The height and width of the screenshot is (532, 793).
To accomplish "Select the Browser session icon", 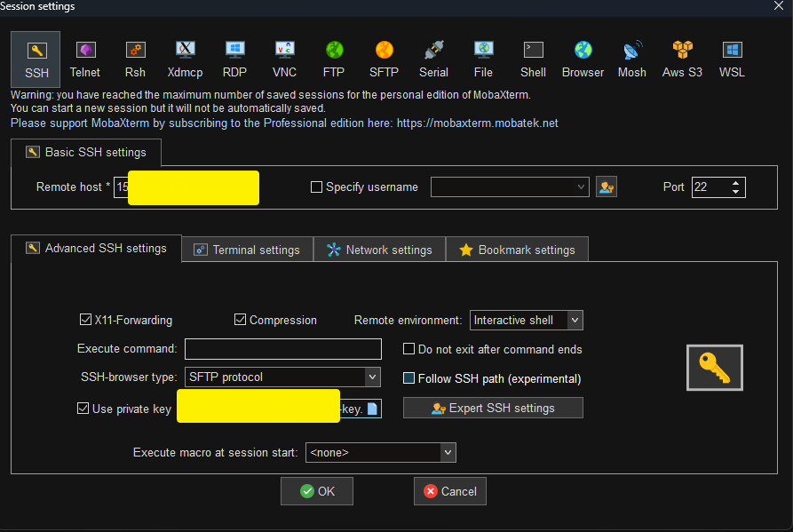I will tap(583, 60).
